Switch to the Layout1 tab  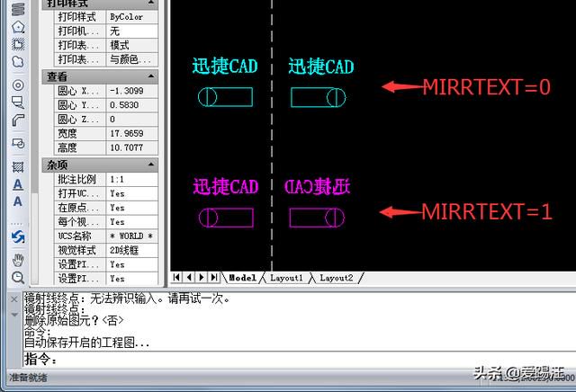coord(286,278)
